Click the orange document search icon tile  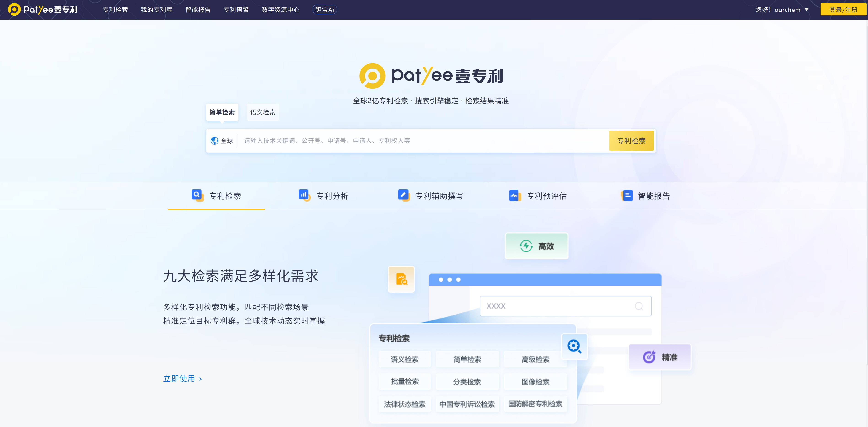[x=401, y=279]
